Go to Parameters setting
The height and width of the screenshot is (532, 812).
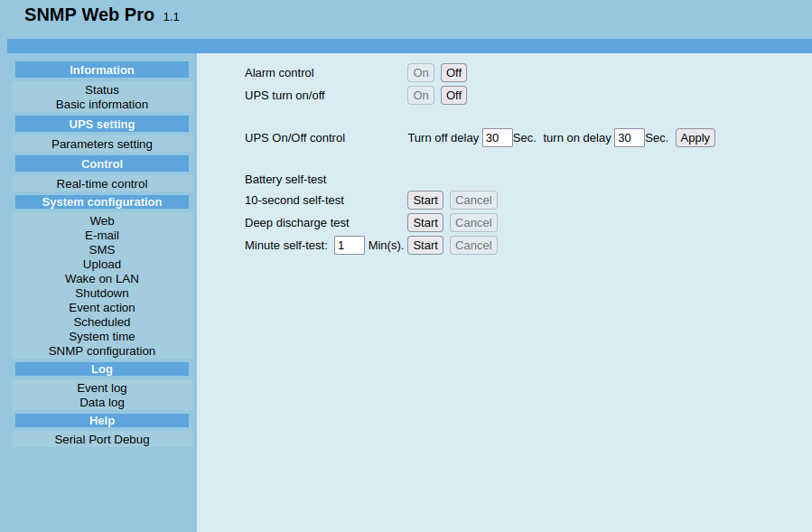pos(102,144)
